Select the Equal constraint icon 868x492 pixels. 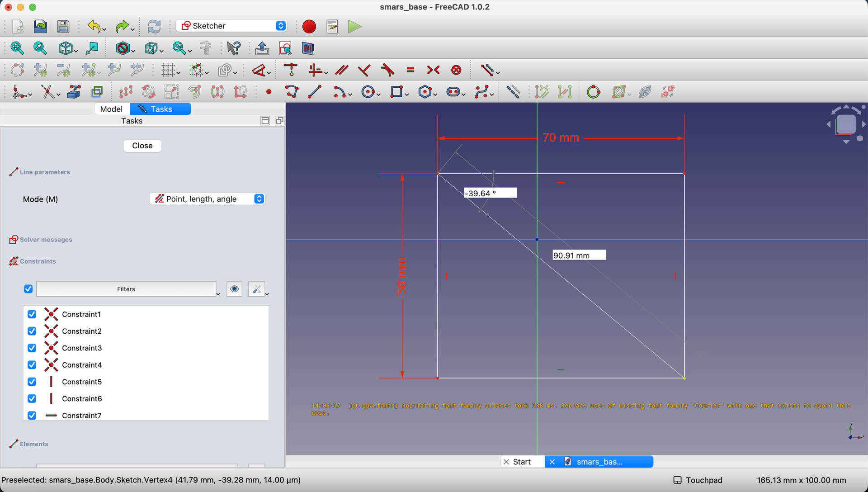410,70
